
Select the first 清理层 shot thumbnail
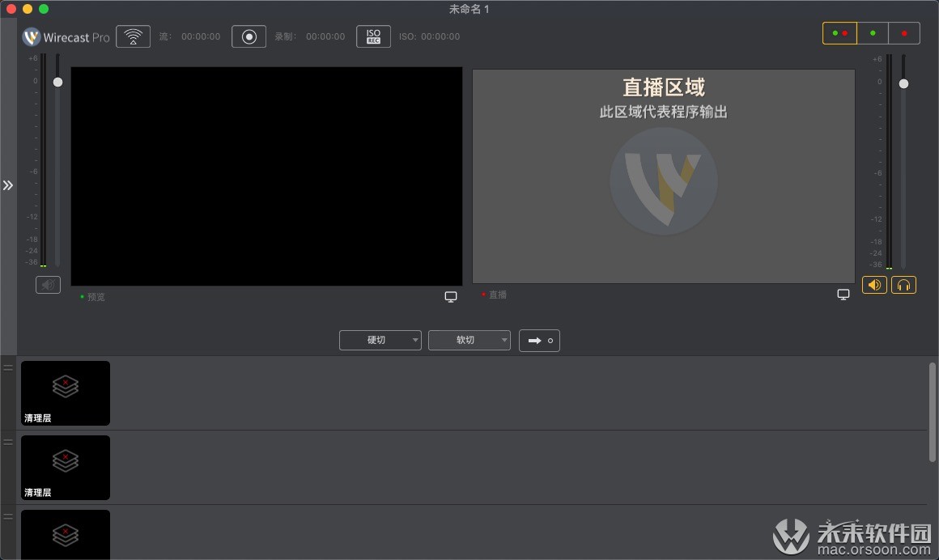coord(65,393)
